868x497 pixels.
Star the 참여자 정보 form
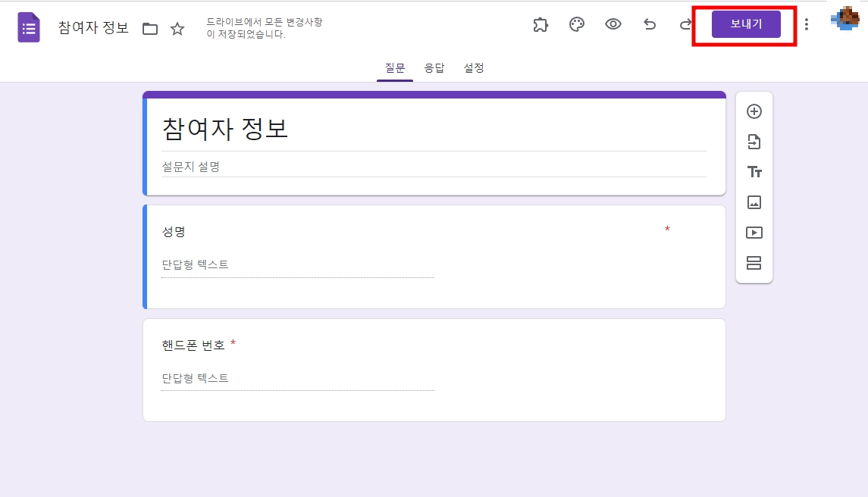[x=177, y=28]
